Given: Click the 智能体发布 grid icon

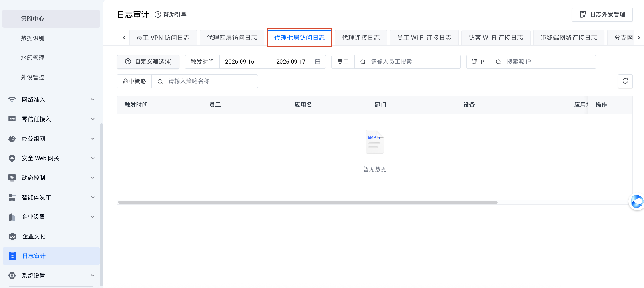Looking at the screenshot, I should click(x=12, y=197).
